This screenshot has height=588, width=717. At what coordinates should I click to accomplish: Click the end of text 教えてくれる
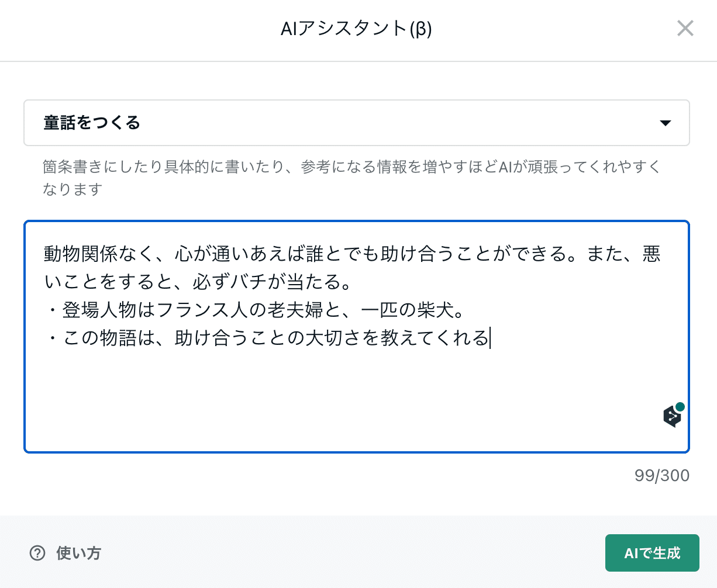coord(489,338)
